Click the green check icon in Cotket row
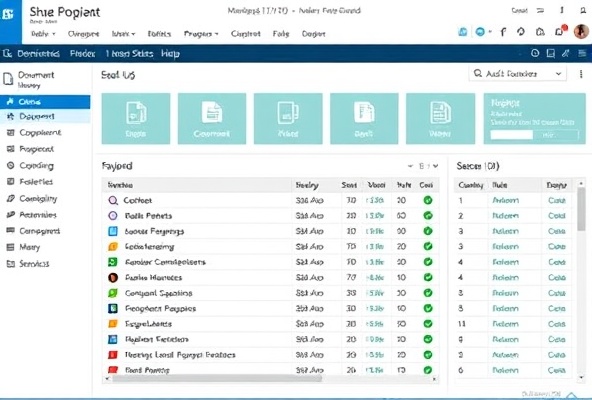 pyautogui.click(x=428, y=200)
